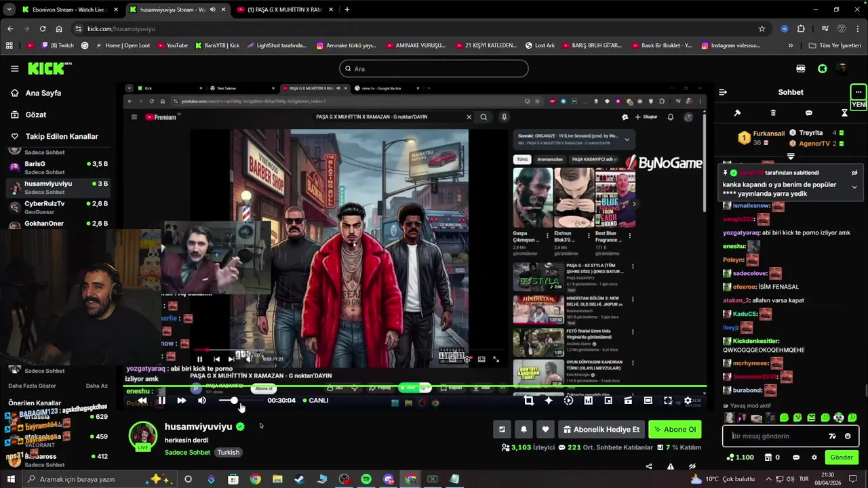The height and width of the screenshot is (488, 868).
Task: Click the hourglass icon in chat toolbar
Action: click(x=844, y=113)
